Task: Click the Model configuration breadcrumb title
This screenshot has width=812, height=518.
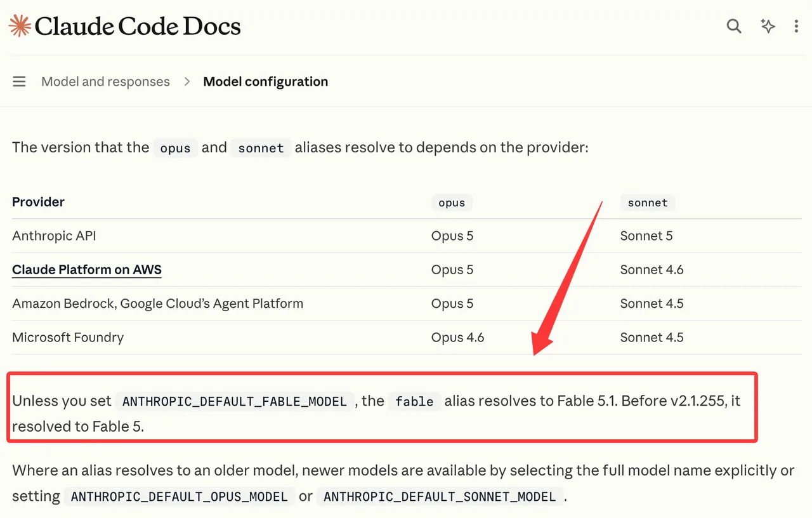Action: [x=265, y=82]
